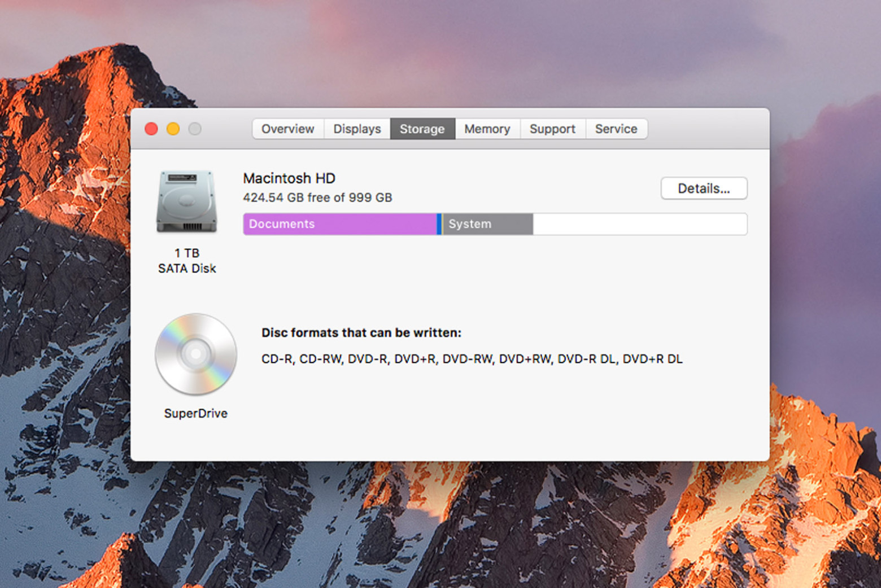Image resolution: width=881 pixels, height=588 pixels.
Task: Switch to the Memory tab
Action: click(487, 129)
